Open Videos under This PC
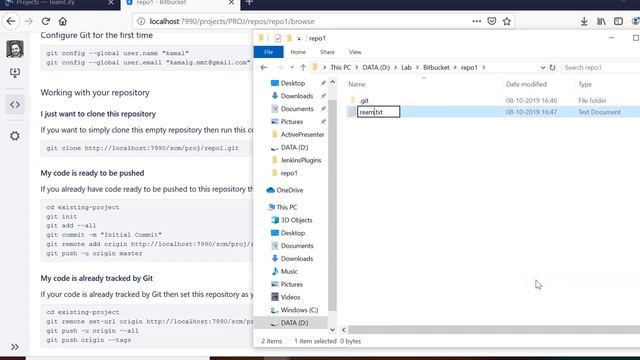The width and height of the screenshot is (640, 360). tap(290, 297)
